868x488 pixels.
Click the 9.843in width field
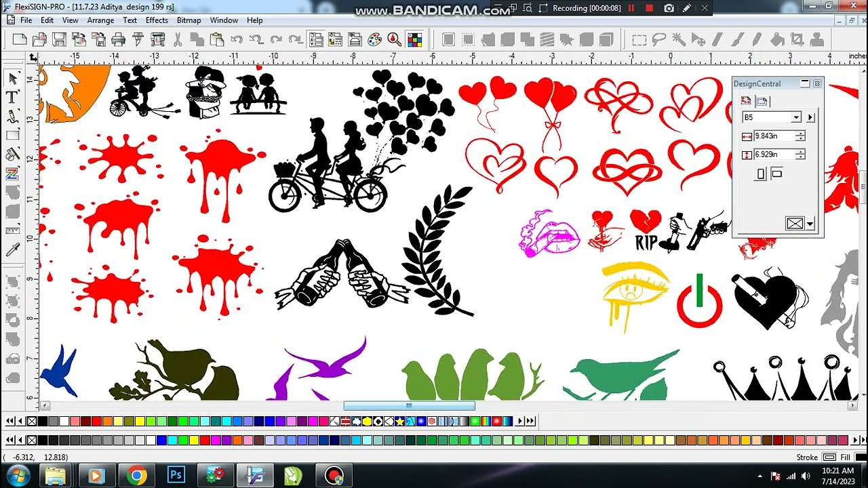[x=774, y=136]
